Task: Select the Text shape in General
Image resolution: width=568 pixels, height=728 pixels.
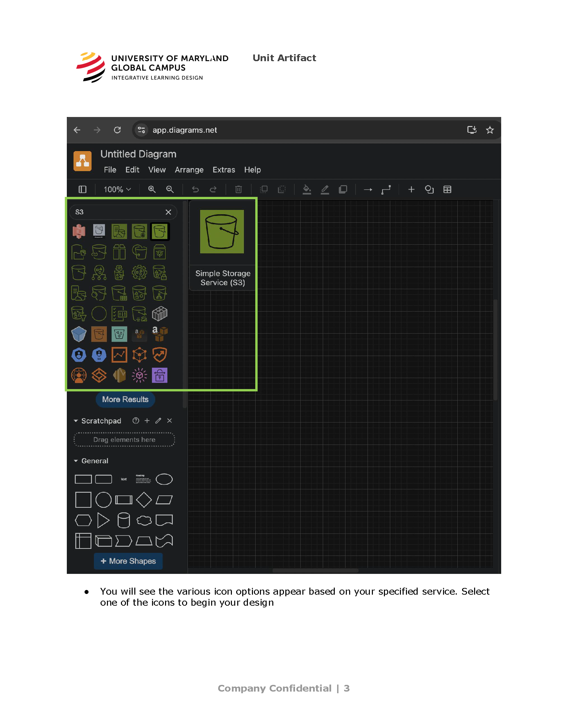Action: (x=124, y=479)
